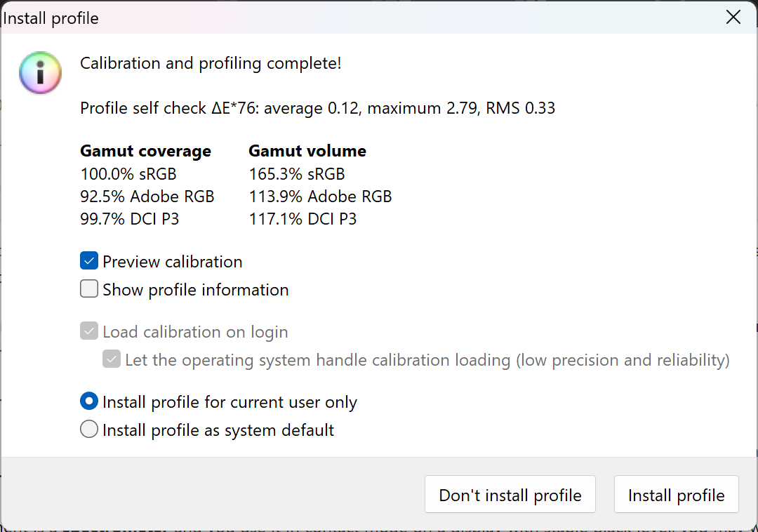This screenshot has width=758, height=532.
Task: Click the Profile self check ΔE*76 line
Action: coord(317,109)
